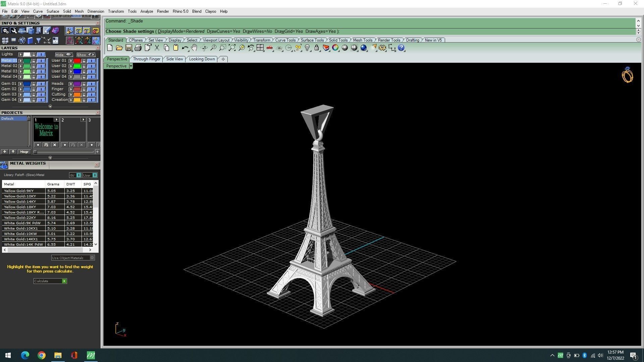Expand the Cutting layer arrow
Screen dimensions: 644x362
click(x=71, y=95)
